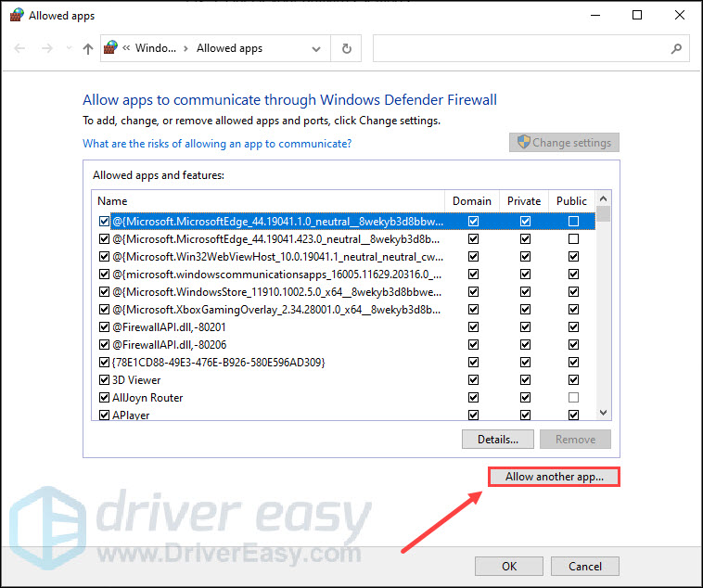703x588 pixels.
Task: Open the breadcrumb overflow chevron
Action: (x=126, y=48)
